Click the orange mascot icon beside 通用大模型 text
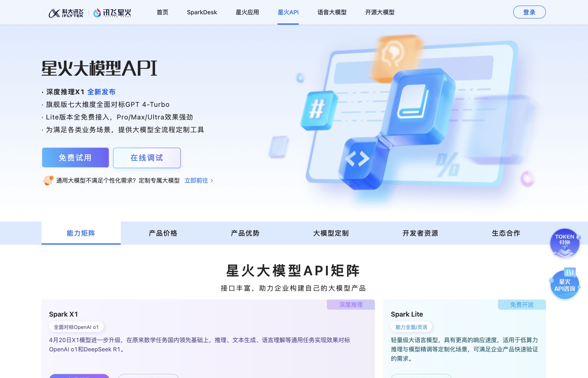The width and height of the screenshot is (588, 378). tap(48, 180)
